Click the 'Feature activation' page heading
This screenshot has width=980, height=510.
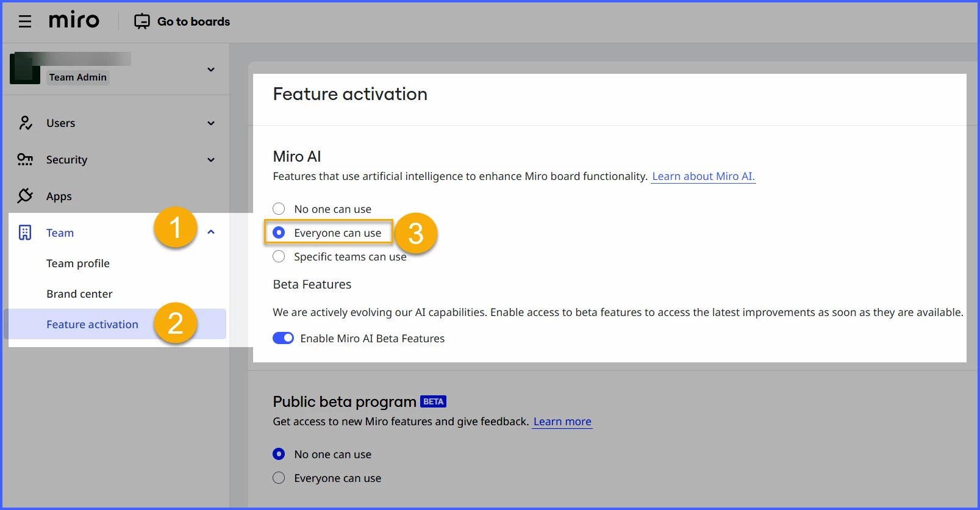click(x=350, y=94)
